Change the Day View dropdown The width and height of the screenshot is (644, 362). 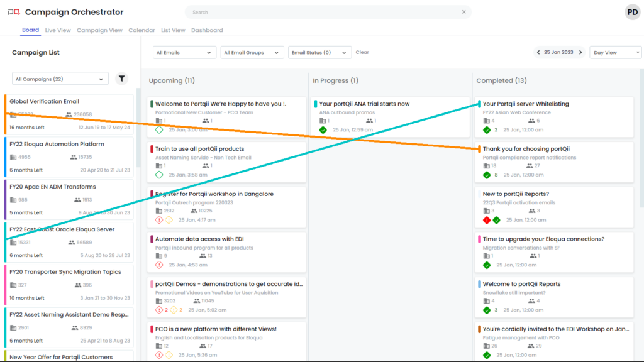[616, 53]
